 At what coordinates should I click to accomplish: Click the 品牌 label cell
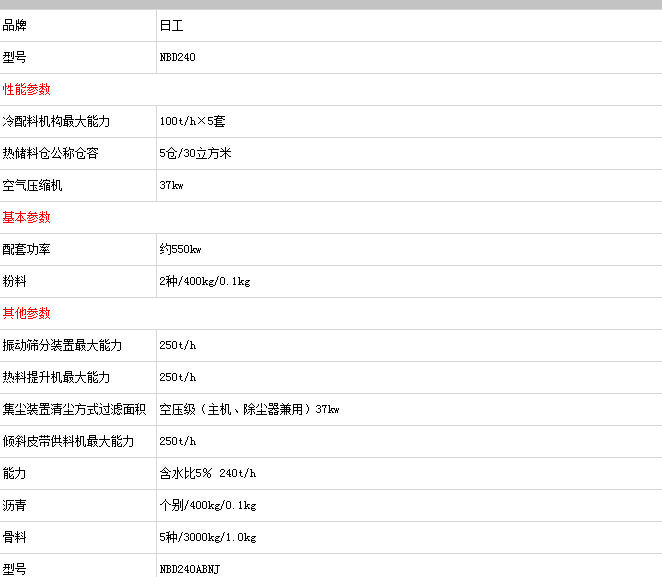tap(15, 26)
